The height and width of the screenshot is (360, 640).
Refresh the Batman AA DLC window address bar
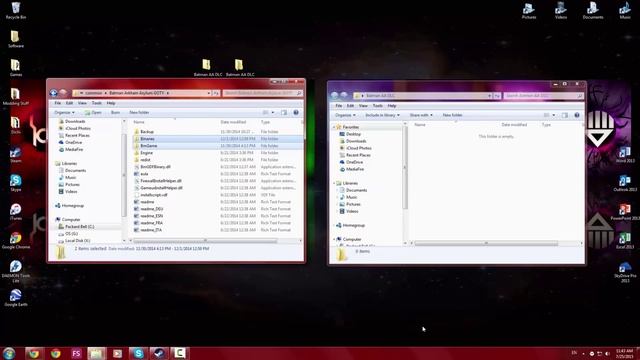click(x=497, y=96)
